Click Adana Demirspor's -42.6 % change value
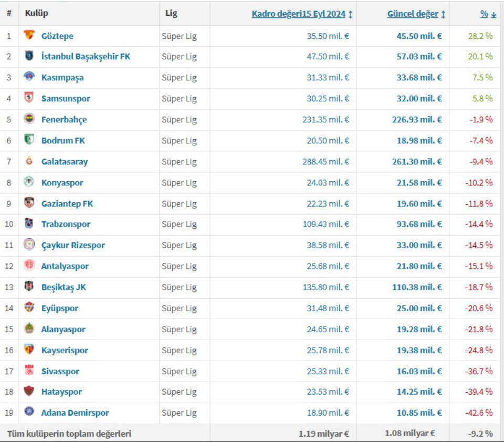The image size is (504, 442). pyautogui.click(x=479, y=413)
